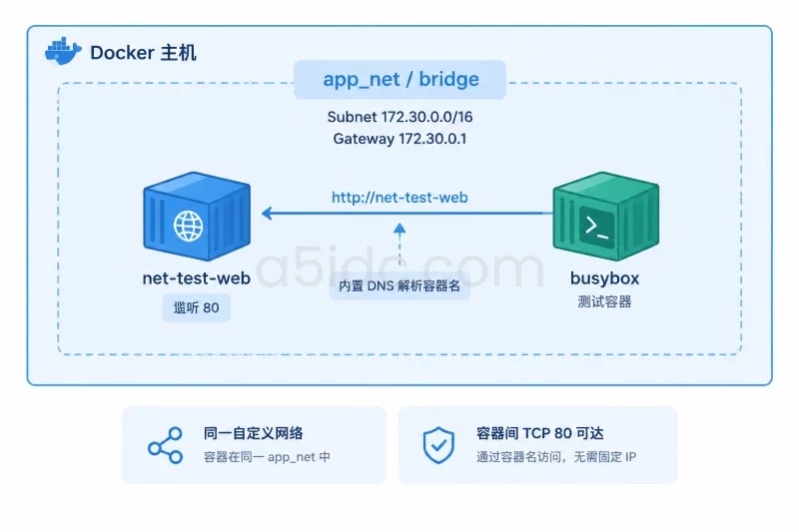This screenshot has width=799, height=532.
Task: Select the app_net / bridge label
Action: [400, 80]
